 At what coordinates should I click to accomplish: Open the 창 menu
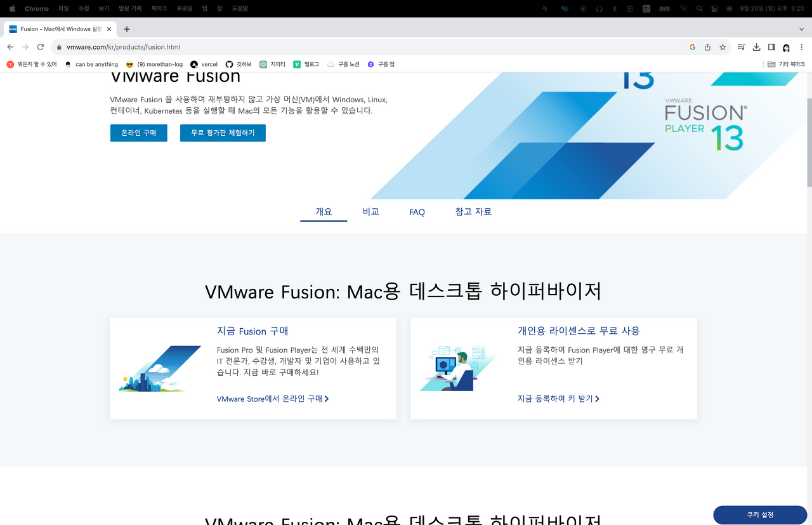point(219,8)
